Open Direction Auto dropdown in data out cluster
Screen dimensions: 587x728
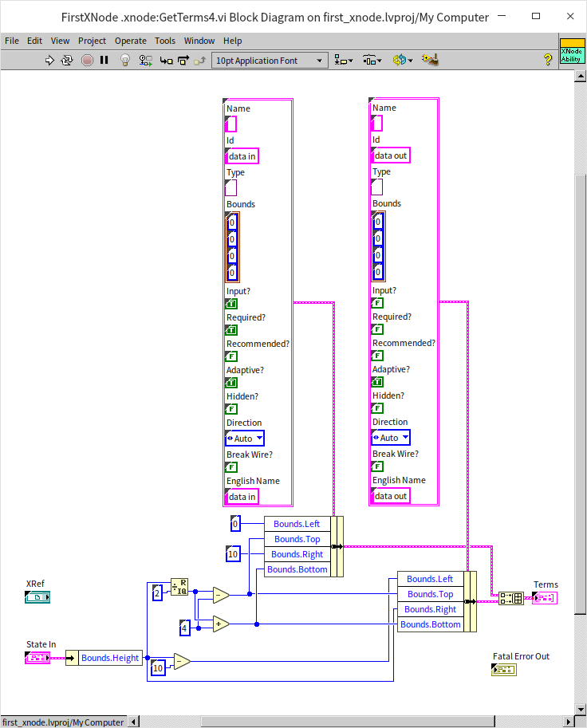tap(391, 438)
